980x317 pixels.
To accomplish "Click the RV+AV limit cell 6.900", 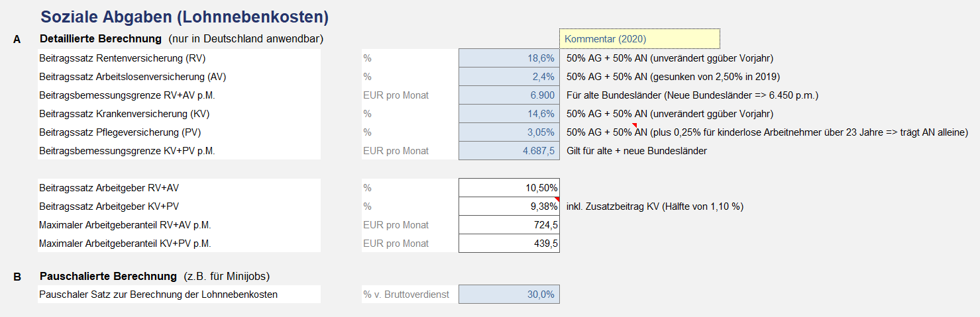I will pos(509,95).
